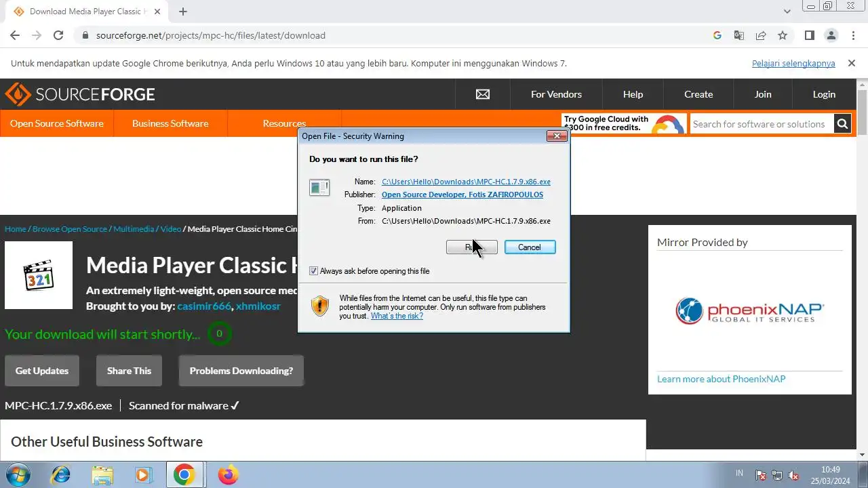Click the browser forward arrow
This screenshot has height=488, width=868.
tap(37, 35)
